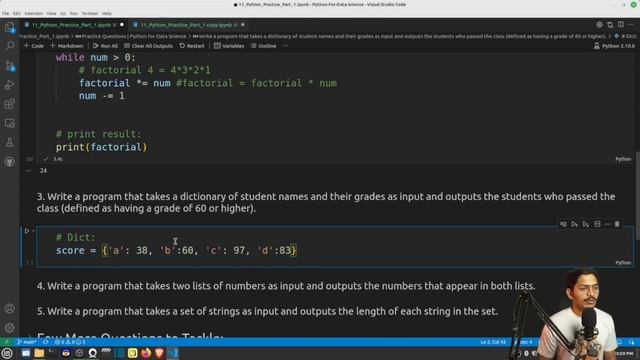This screenshot has width=640, height=360.
Task: Open the Brave browser from the taskbar
Action: [159, 353]
